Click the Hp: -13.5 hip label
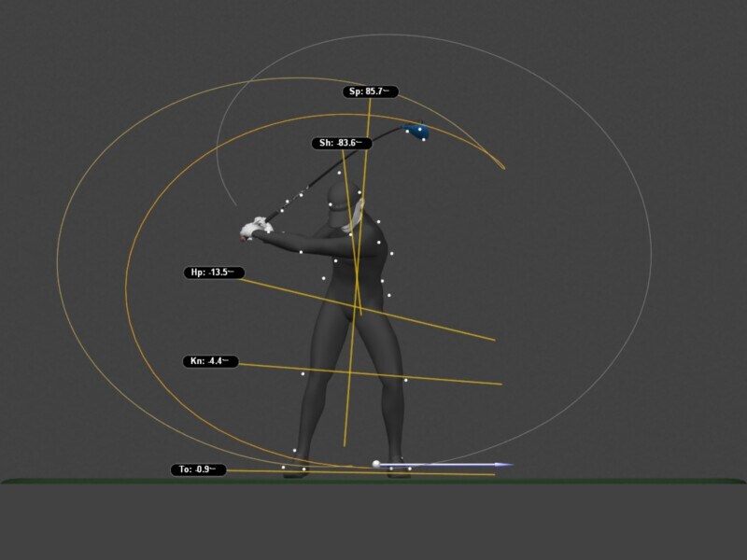Screen dimensions: 747x560 coord(214,273)
